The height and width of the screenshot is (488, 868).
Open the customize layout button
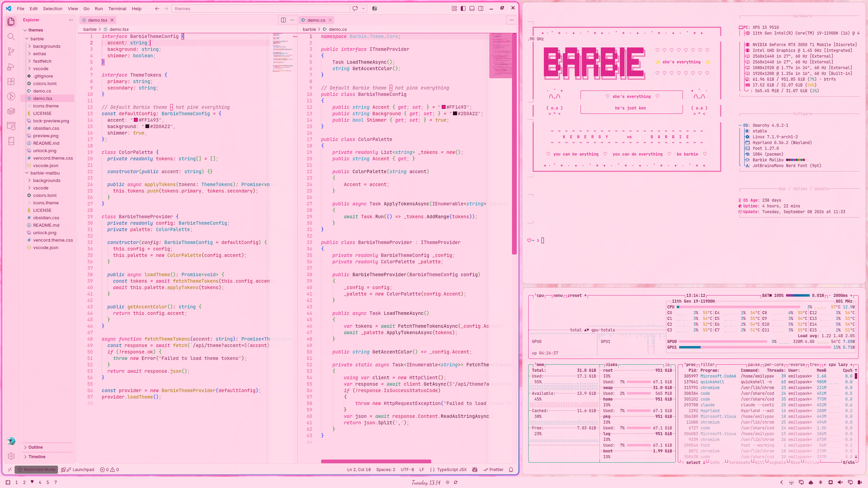point(454,8)
